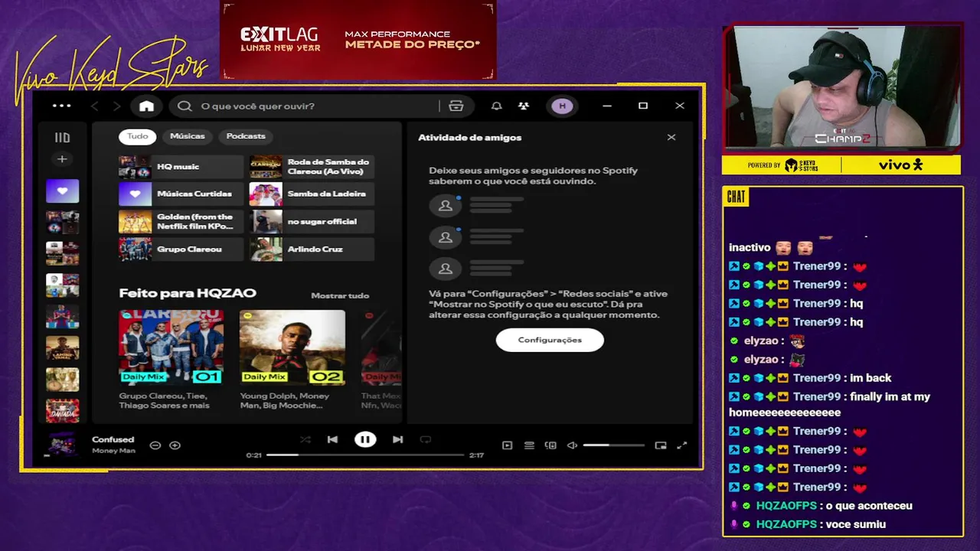The image size is (980, 551).
Task: Click 'Mostrar tudo' link
Action: click(340, 295)
